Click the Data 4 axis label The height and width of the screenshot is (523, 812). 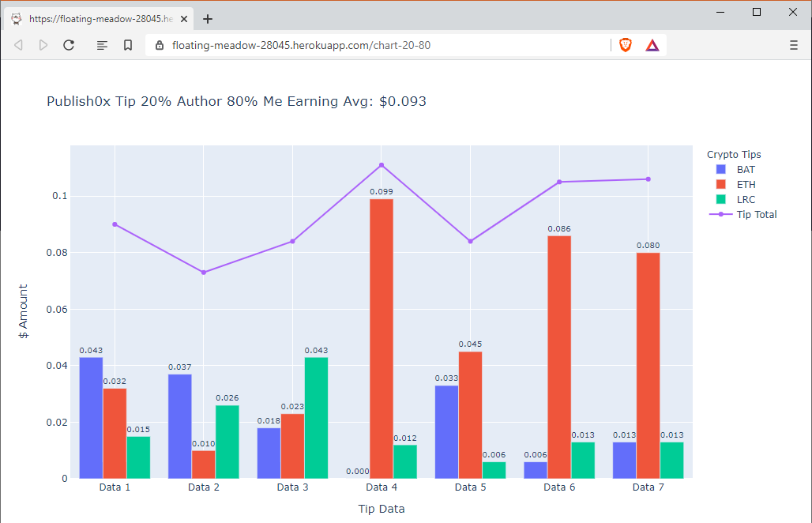(382, 487)
